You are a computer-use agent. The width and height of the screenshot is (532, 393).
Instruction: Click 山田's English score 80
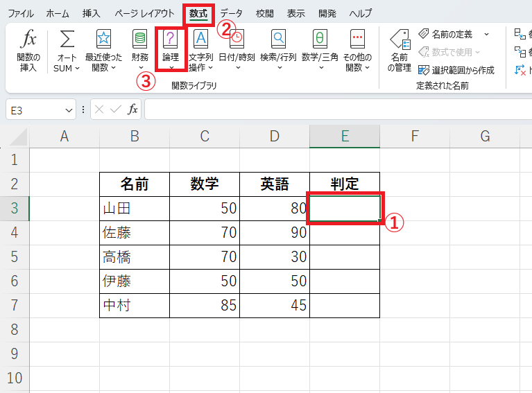[x=275, y=209]
